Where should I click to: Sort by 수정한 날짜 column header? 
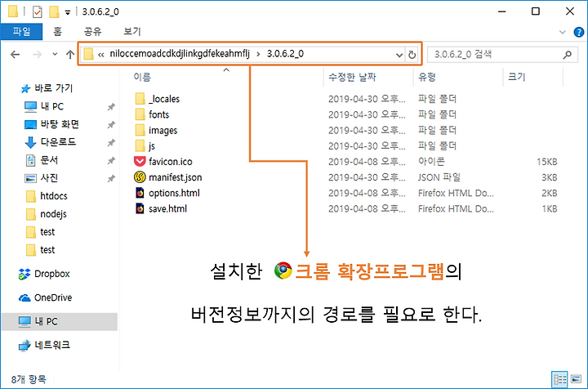tap(352, 78)
